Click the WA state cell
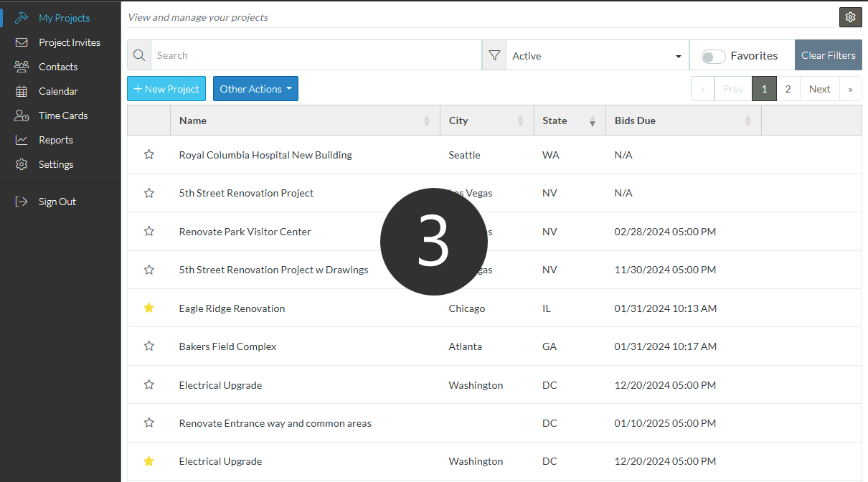Screen dimensions: 868x482 (x=551, y=155)
